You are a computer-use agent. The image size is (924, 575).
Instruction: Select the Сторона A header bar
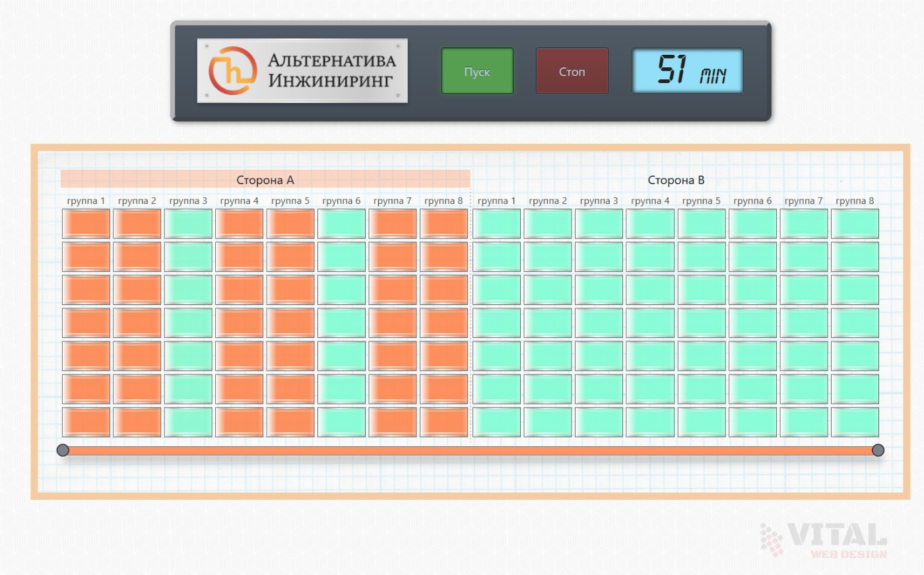tap(265, 180)
